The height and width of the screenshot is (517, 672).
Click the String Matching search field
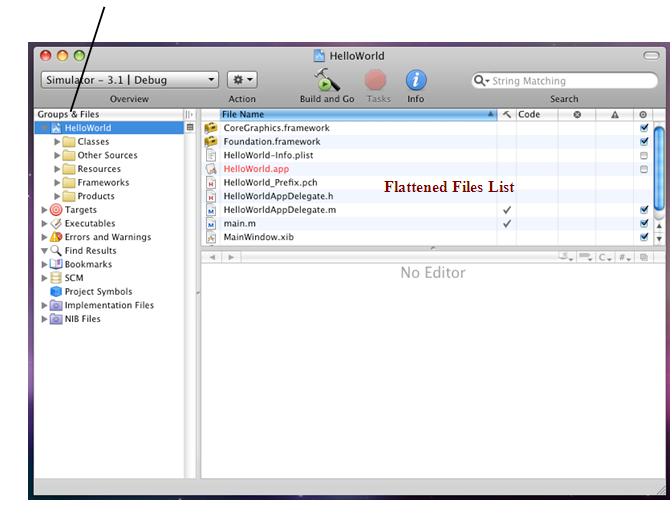[564, 81]
